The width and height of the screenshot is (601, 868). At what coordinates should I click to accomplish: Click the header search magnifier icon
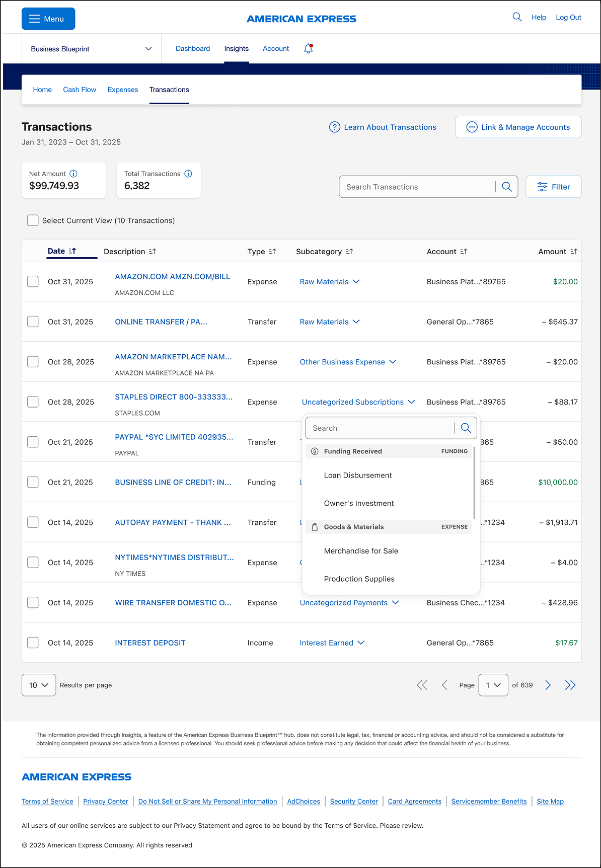(x=517, y=17)
